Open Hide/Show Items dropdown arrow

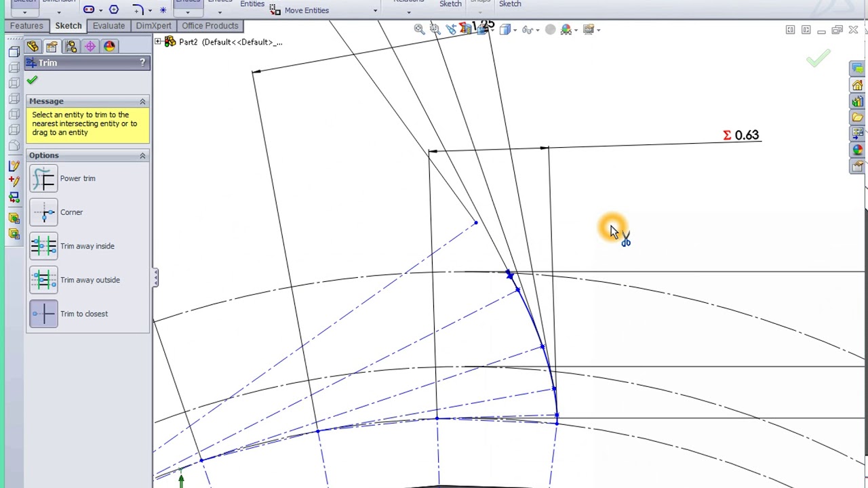[538, 30]
